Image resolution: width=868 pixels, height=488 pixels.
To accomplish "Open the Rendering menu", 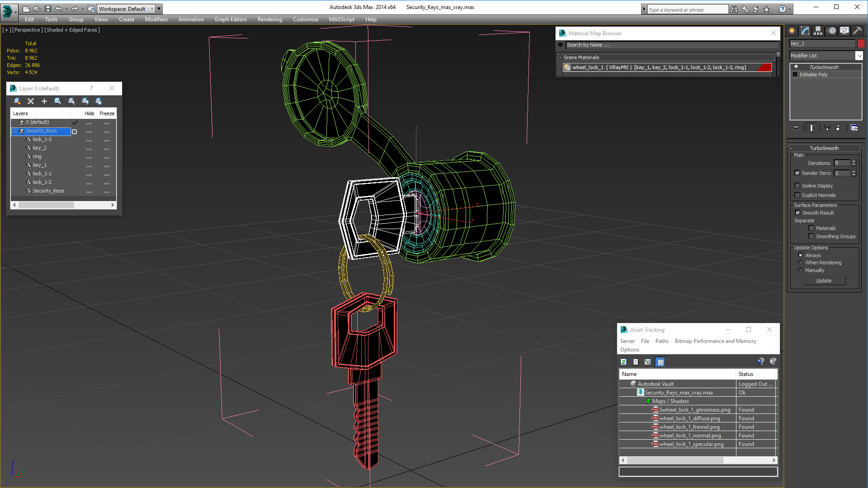I will 269,19.
